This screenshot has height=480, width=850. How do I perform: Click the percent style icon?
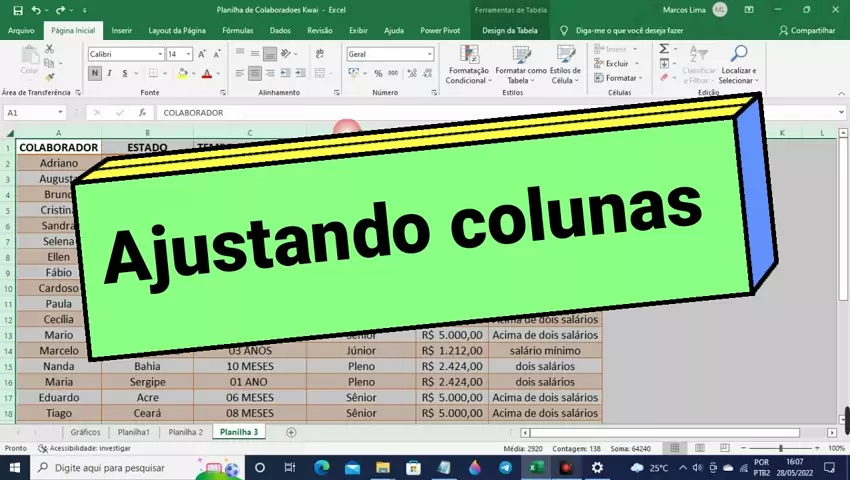tap(378, 73)
